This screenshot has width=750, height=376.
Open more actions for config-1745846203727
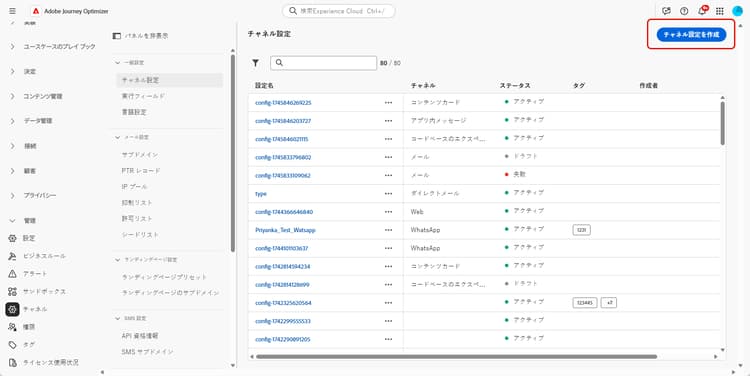click(x=388, y=121)
